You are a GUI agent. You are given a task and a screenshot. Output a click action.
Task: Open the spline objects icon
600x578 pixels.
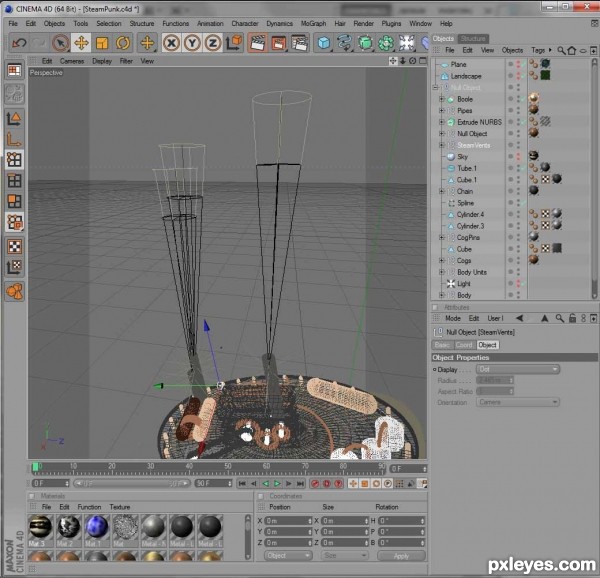click(345, 43)
